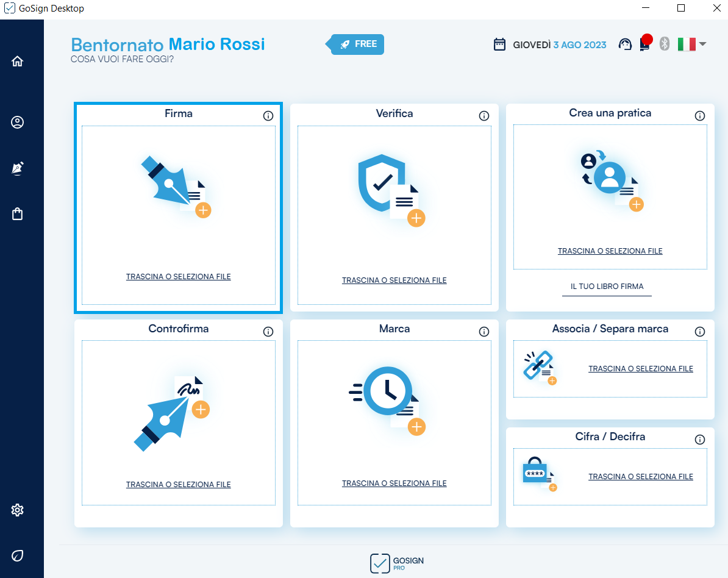
Task: Click the home icon in the sidebar
Action: click(17, 61)
